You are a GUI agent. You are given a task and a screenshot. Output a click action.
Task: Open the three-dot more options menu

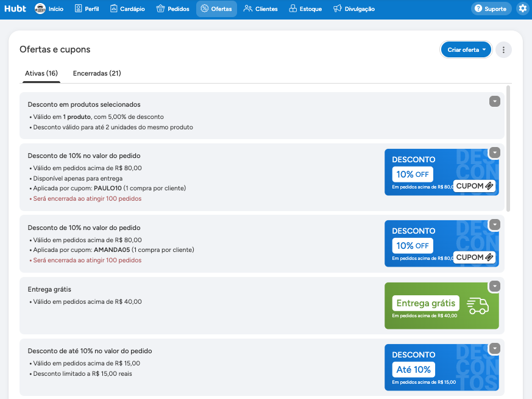[x=503, y=50]
